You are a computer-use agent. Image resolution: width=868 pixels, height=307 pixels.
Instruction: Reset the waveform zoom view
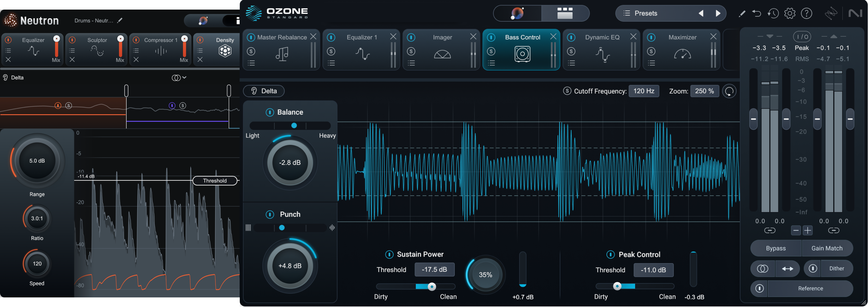tap(729, 91)
